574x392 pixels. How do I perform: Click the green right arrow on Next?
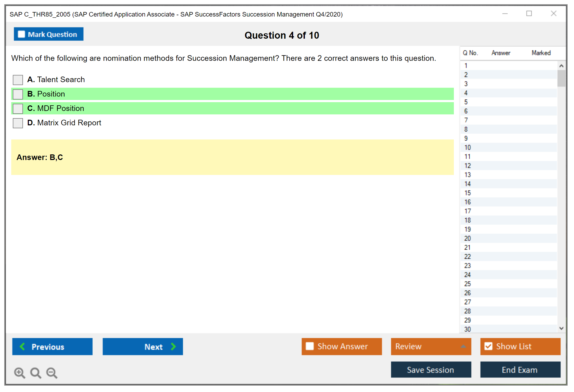(173, 346)
